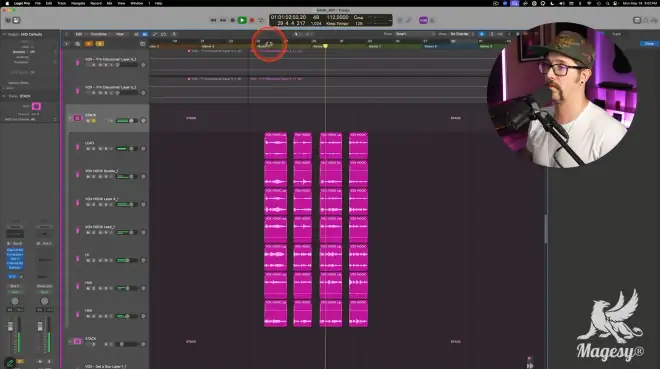The image size is (660, 369).
Task: Open the Edit menu in tracks area
Action: pyautogui.click(x=79, y=34)
